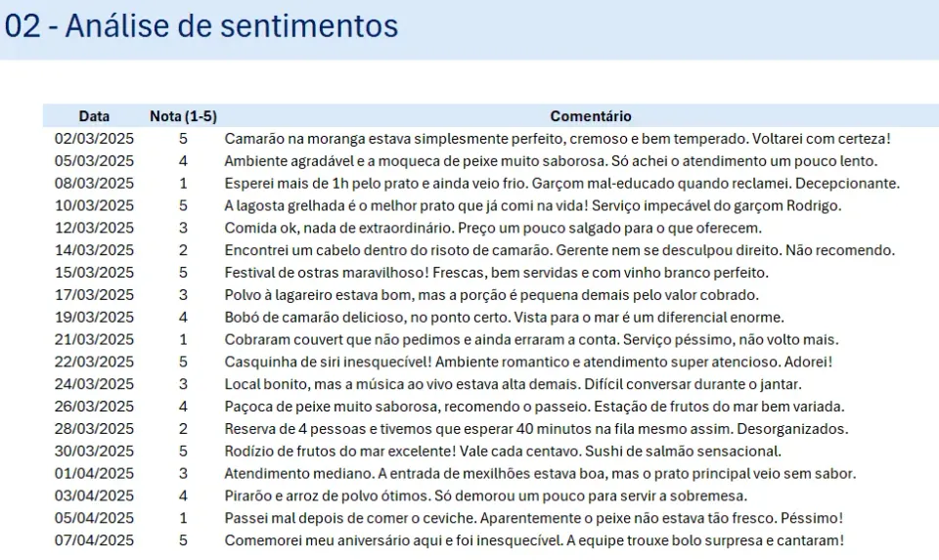Click the Casquinha de siri comment
Viewport: 939px width, 560px height.
tap(529, 362)
